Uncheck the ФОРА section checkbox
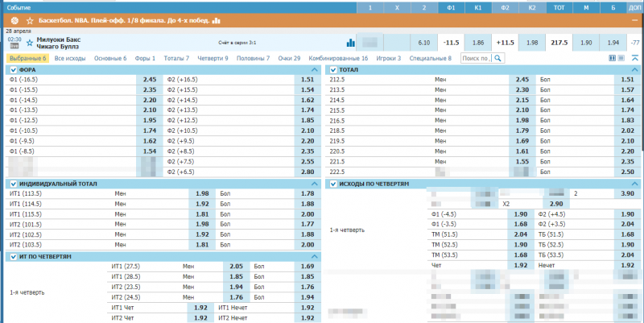644x323 pixels. pyautogui.click(x=14, y=70)
